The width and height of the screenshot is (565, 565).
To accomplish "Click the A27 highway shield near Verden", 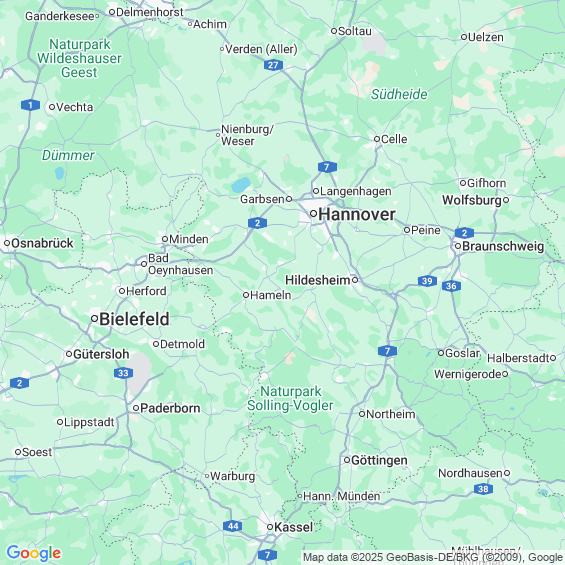I will 273,65.
